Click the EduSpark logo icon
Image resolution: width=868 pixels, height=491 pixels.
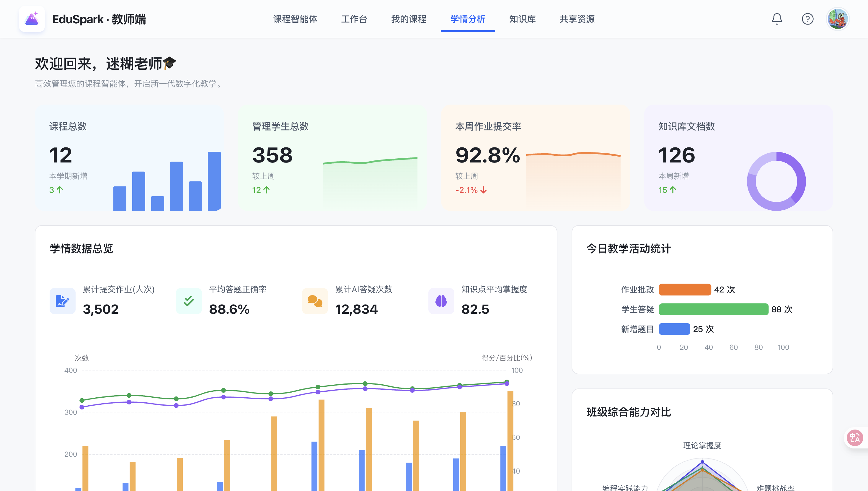click(x=32, y=19)
